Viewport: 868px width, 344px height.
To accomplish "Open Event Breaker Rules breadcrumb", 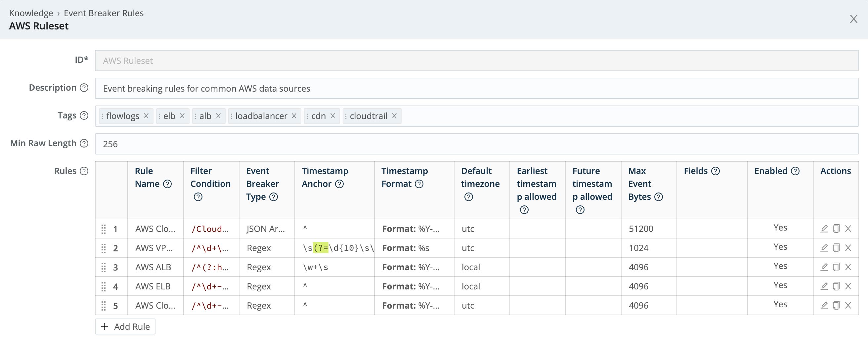I will [x=104, y=13].
